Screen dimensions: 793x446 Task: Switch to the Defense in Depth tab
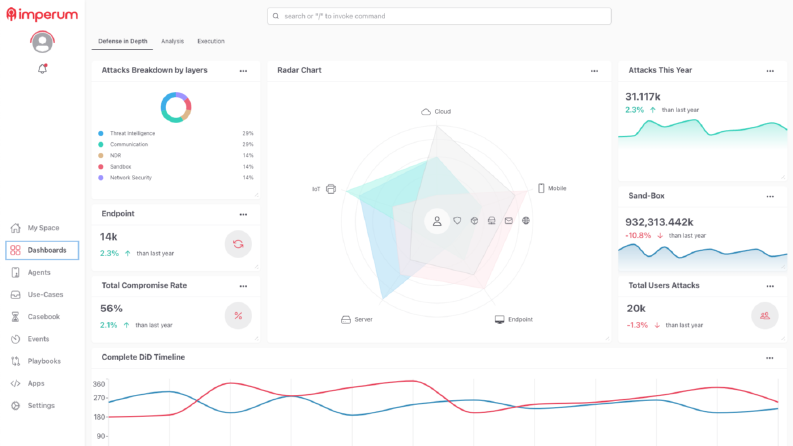[122, 41]
